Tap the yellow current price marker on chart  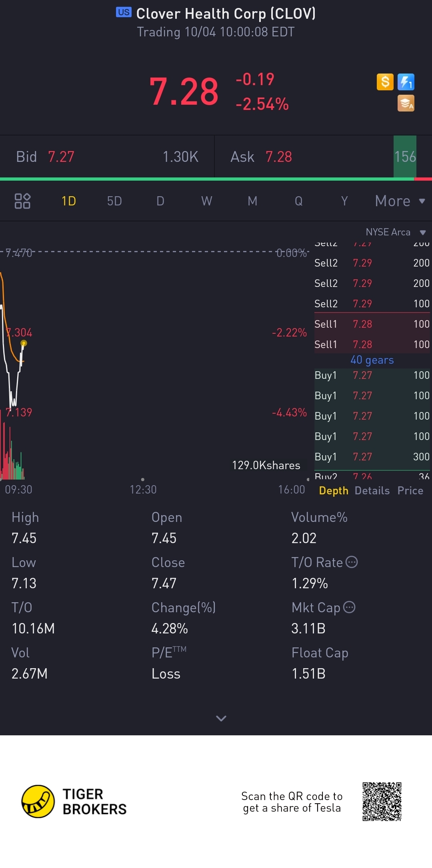(x=24, y=343)
